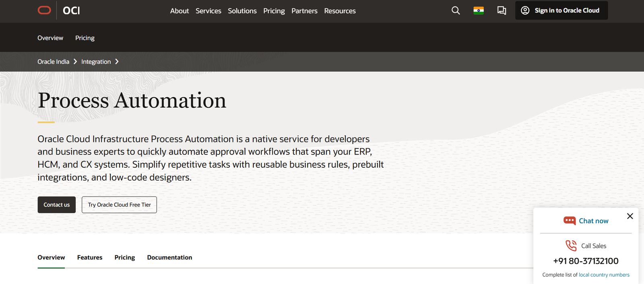Click Sign in to Oracle Cloud button
This screenshot has width=644, height=284.
(561, 10)
